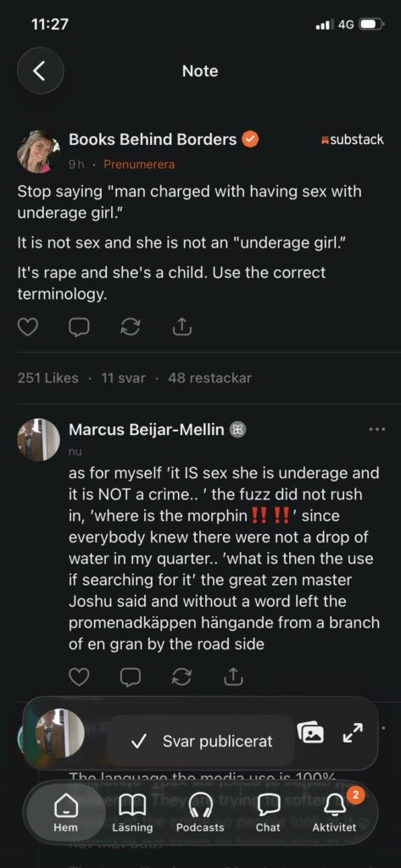Switch to the Hem tab
401x868 pixels.
65,811
